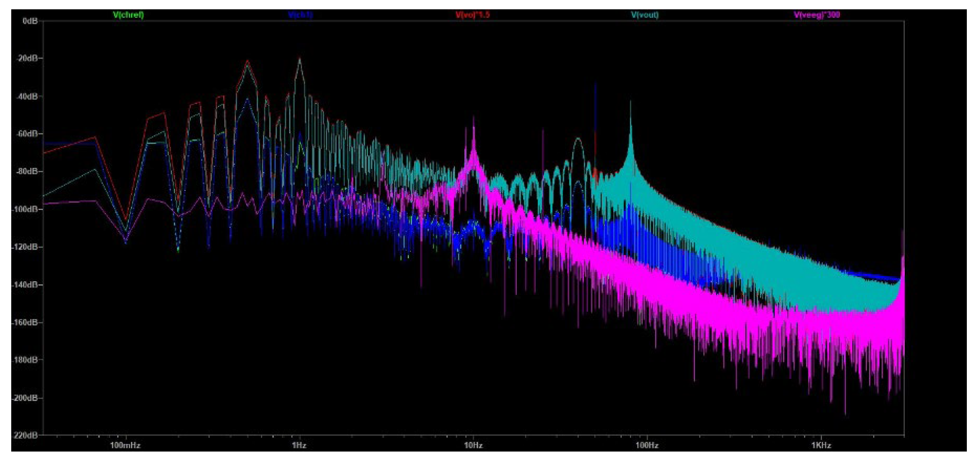This screenshot has width=980, height=462.
Task: Click the -220dB bottom axis label
Action: pos(26,435)
